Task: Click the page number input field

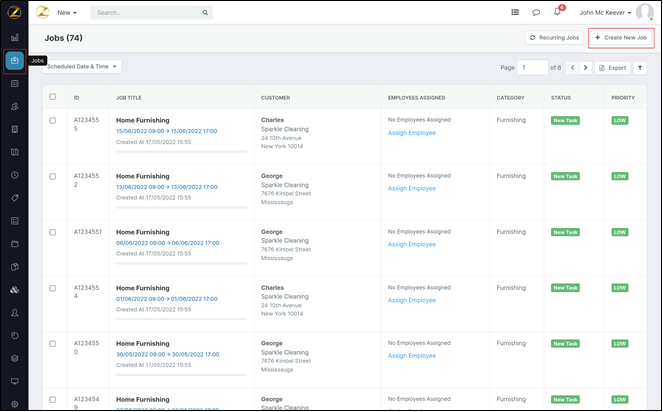Action: (x=532, y=68)
